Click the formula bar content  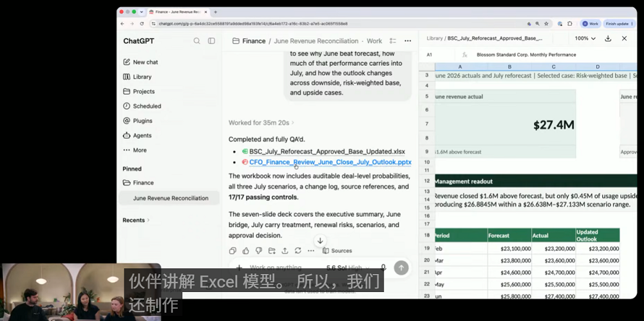(526, 55)
